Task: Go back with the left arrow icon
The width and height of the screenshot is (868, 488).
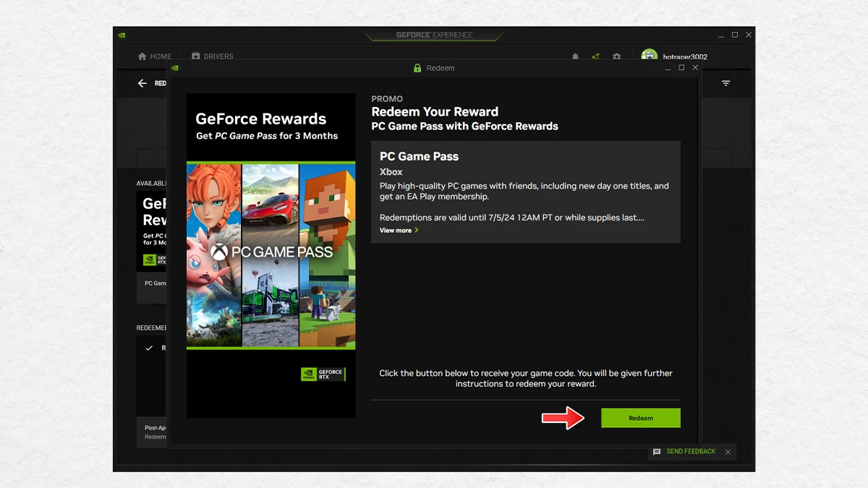Action: click(142, 83)
